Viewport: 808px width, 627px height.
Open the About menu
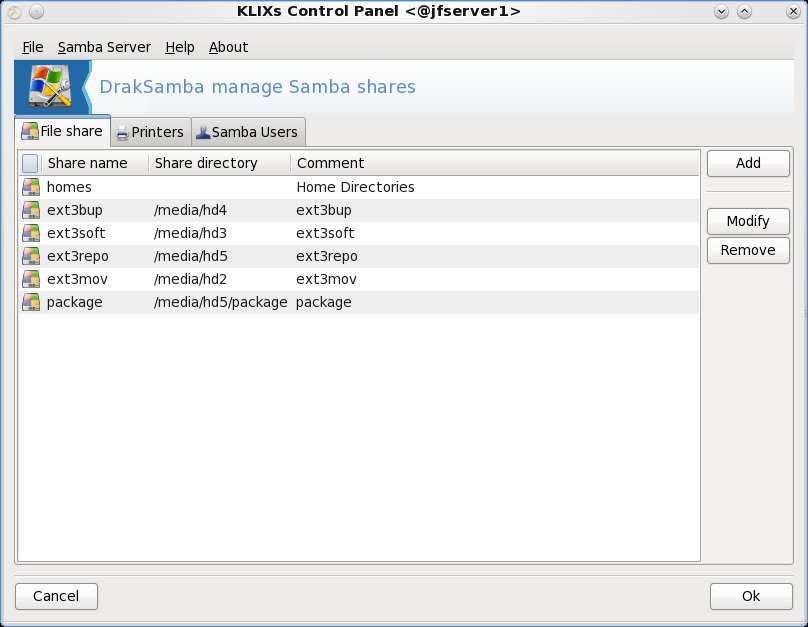(x=228, y=47)
